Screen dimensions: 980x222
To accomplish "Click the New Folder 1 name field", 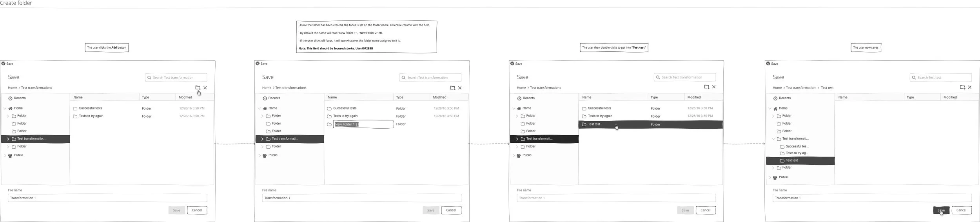I will tap(363, 124).
